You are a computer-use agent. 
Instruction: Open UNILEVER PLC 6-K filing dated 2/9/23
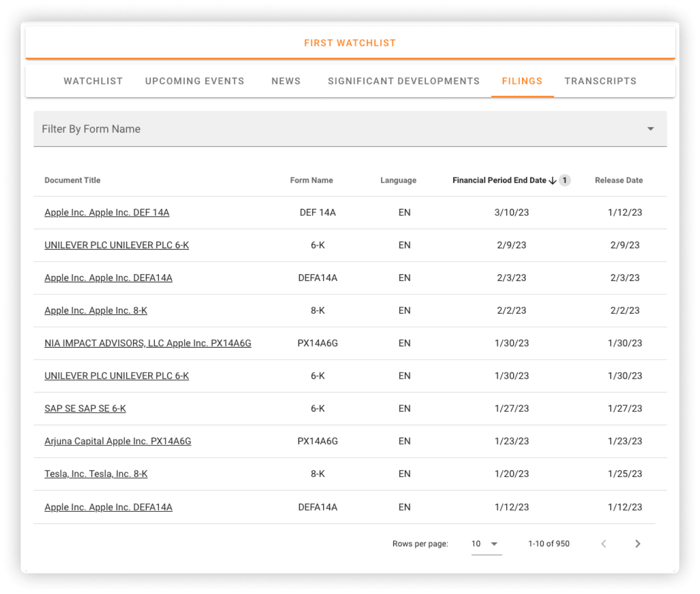116,245
